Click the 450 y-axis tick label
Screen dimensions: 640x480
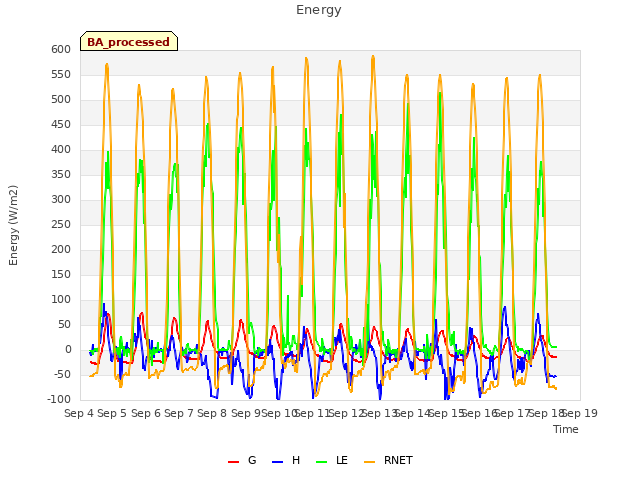coord(61,124)
